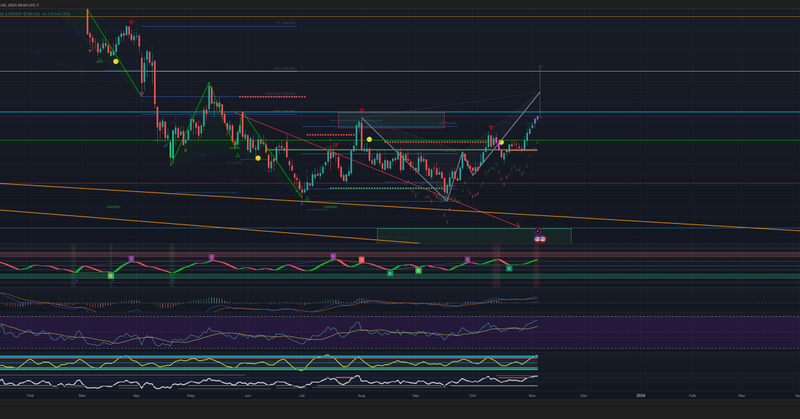
Task: Click the green triangle marker below the July low
Action: 307,198
